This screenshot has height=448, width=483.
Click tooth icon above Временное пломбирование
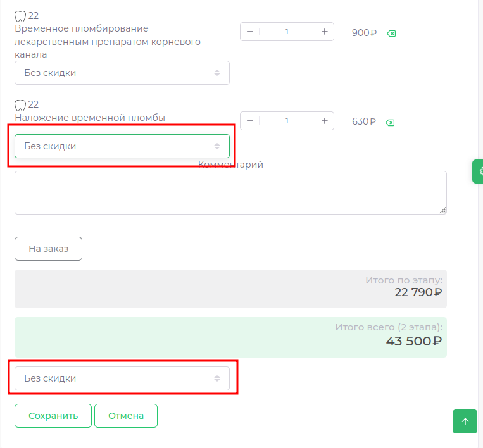(x=20, y=16)
